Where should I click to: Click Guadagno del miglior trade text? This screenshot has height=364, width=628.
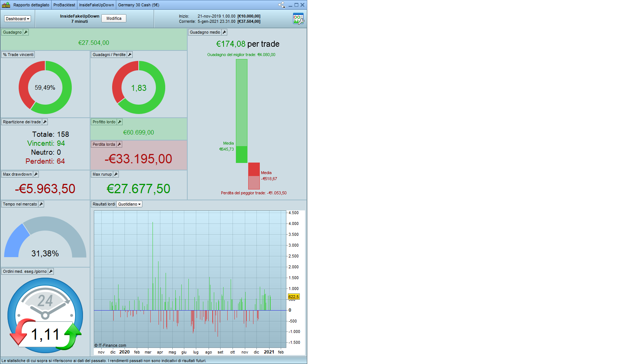click(x=241, y=55)
